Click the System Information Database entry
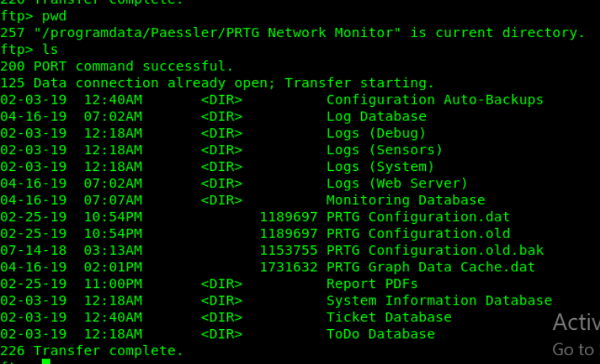Screen dimensions: 600x364 tap(439, 301)
